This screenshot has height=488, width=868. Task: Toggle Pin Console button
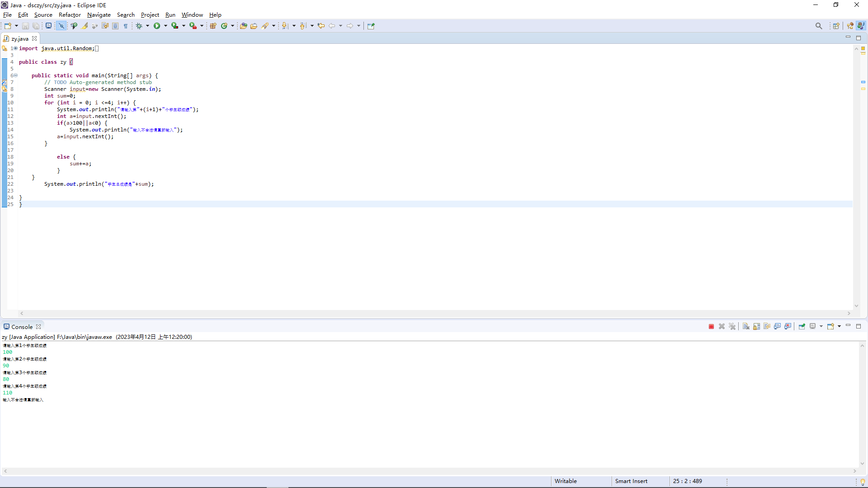point(802,327)
